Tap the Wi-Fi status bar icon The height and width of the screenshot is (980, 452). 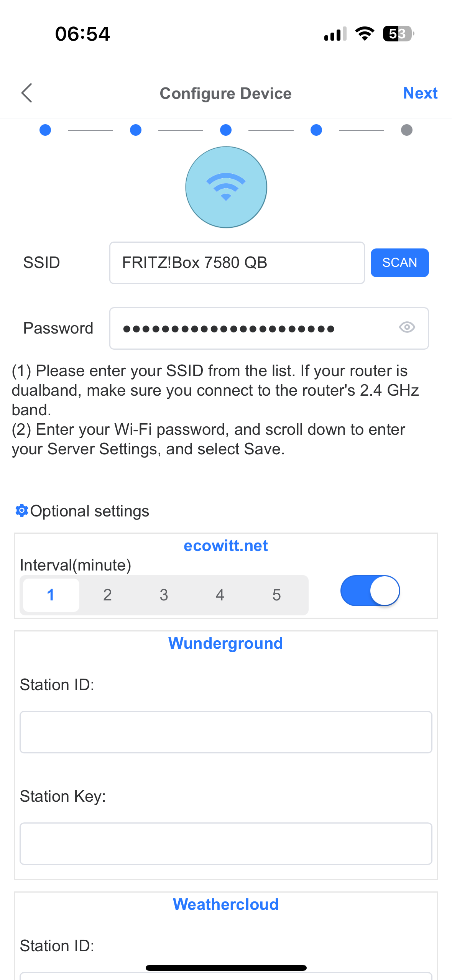pos(365,34)
